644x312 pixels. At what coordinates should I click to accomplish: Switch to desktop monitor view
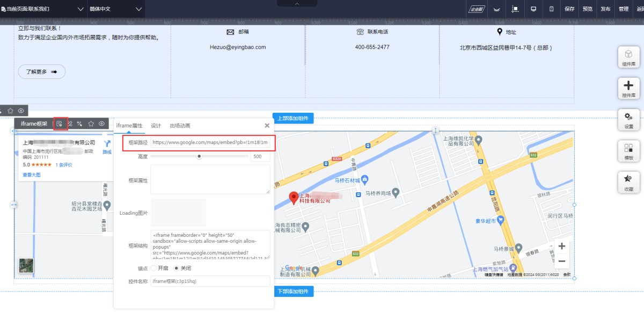pyautogui.click(x=533, y=9)
